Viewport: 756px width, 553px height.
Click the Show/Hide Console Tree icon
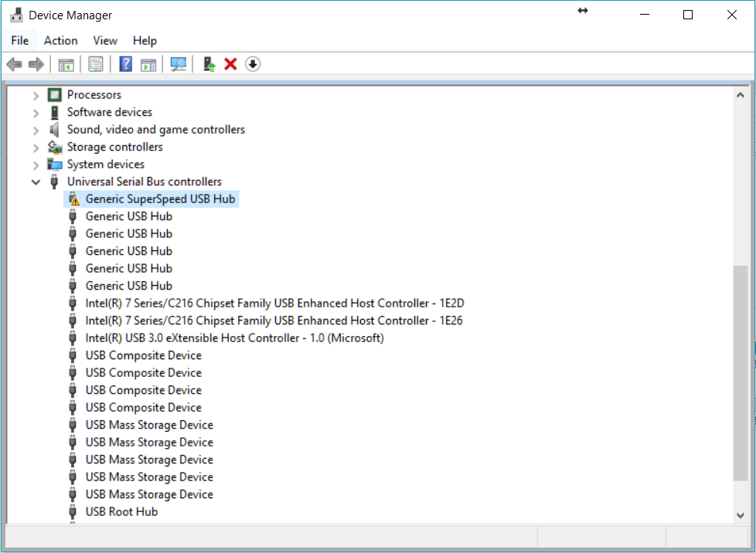click(x=66, y=63)
